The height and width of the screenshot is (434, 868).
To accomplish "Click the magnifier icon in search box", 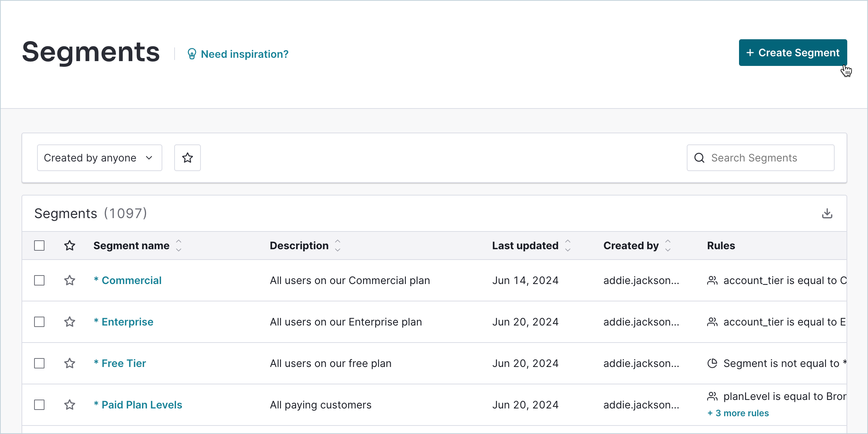I will tap(699, 158).
